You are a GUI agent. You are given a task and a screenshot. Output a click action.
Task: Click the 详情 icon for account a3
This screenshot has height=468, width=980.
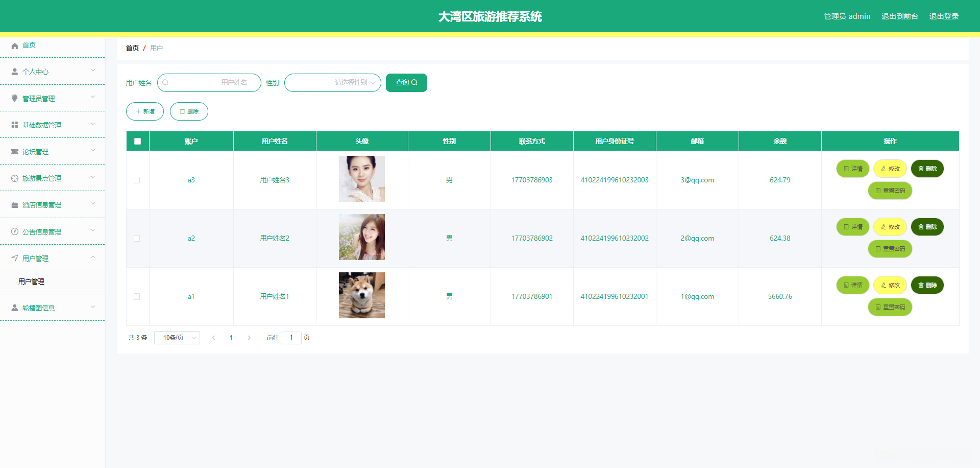(x=846, y=169)
